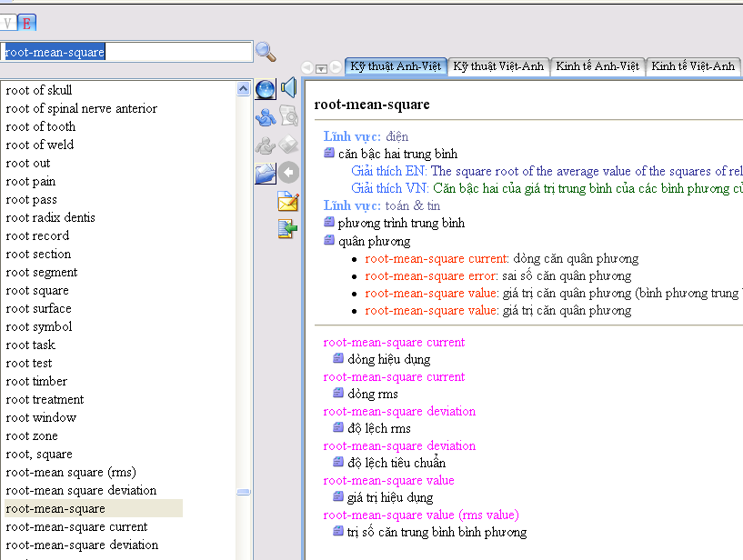Select 'root of spinal nerve anterior' entry
The height and width of the screenshot is (560, 743).
[81, 108]
